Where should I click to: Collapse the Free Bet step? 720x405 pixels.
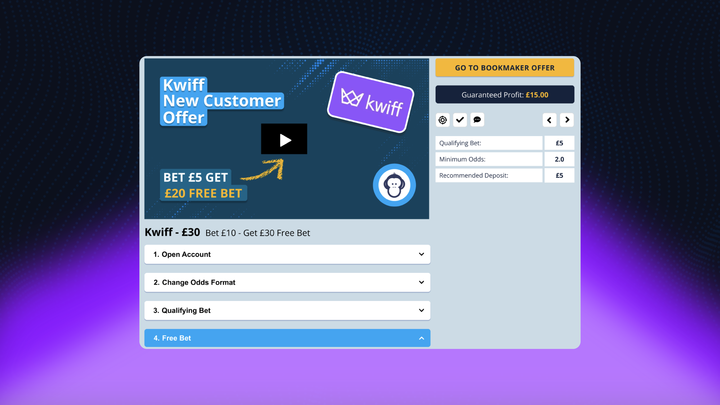pos(287,338)
